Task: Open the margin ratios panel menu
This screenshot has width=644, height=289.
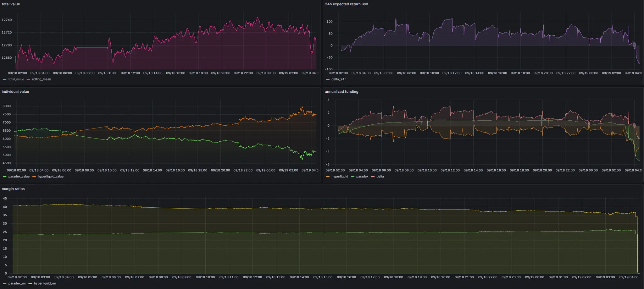Action: tap(13, 189)
